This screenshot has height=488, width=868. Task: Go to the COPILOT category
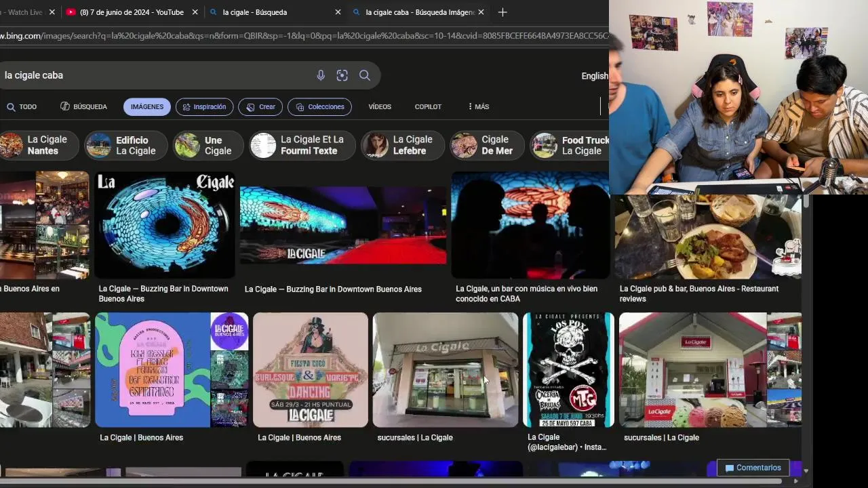tap(428, 106)
